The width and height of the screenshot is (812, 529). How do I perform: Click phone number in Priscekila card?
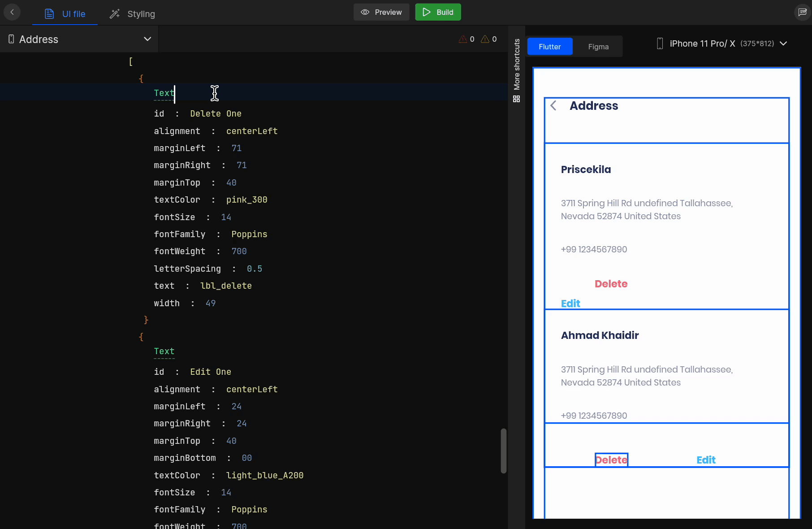coord(594,249)
